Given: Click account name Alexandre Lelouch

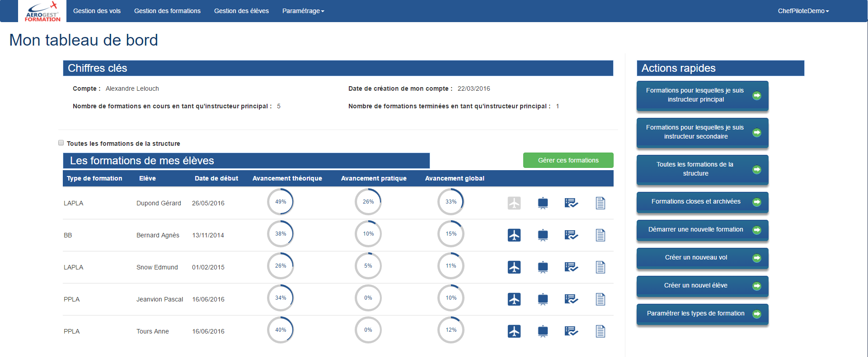Looking at the screenshot, I should pyautogui.click(x=132, y=88).
